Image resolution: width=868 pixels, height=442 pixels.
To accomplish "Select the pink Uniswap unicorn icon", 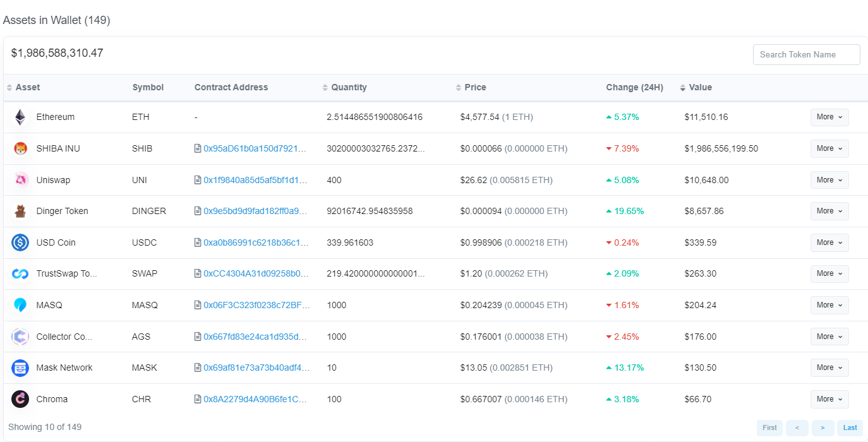I will point(20,180).
